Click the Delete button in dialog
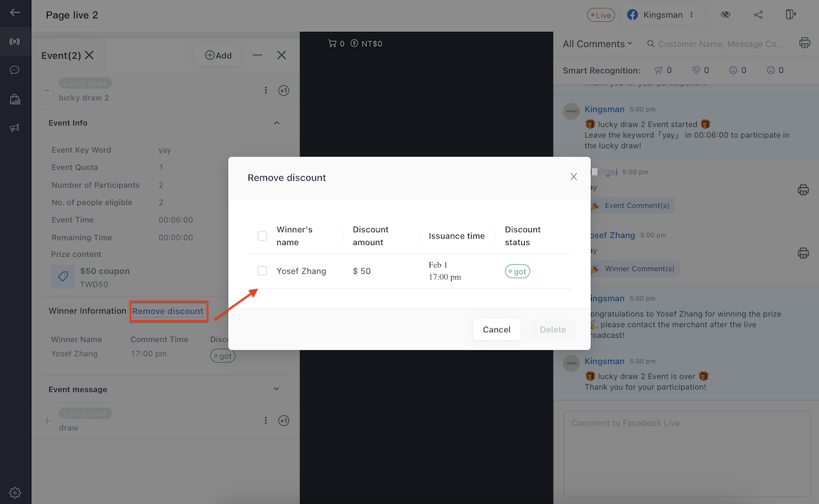The width and height of the screenshot is (819, 504). (x=553, y=330)
